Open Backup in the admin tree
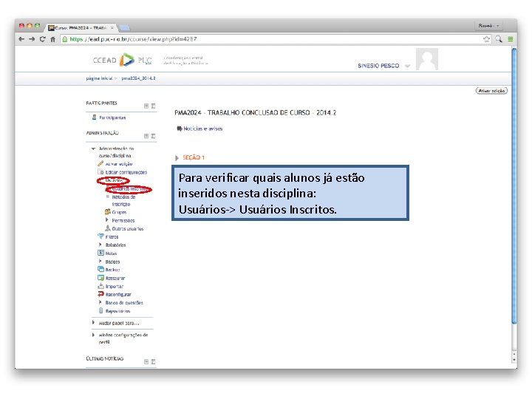The height and width of the screenshot is (399, 532). 112,270
